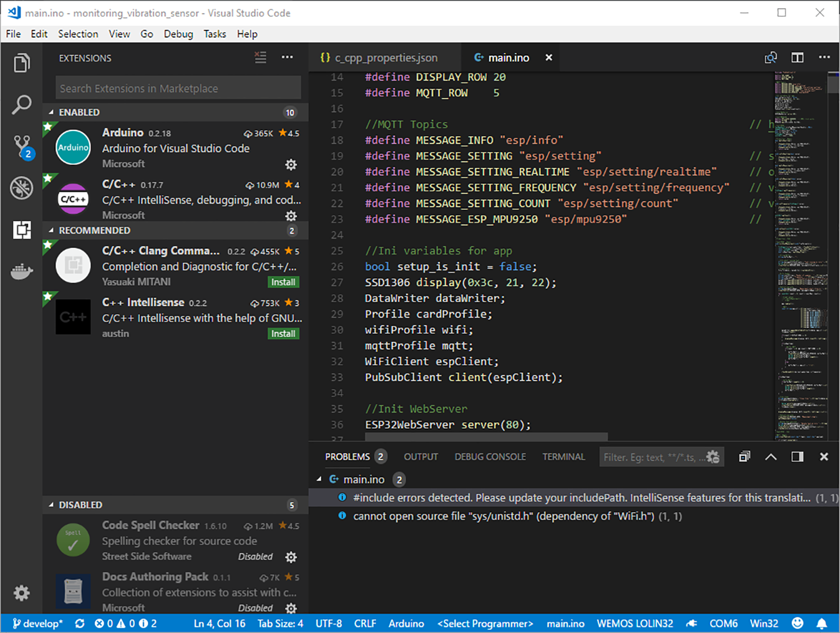Synchronize changes in status bar

[79, 623]
